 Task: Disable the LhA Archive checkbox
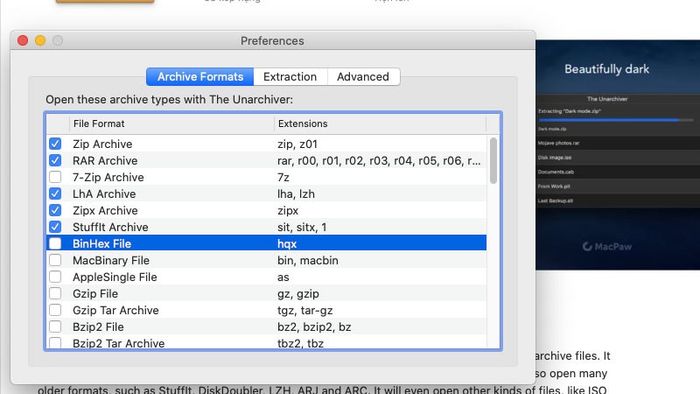pyautogui.click(x=55, y=194)
